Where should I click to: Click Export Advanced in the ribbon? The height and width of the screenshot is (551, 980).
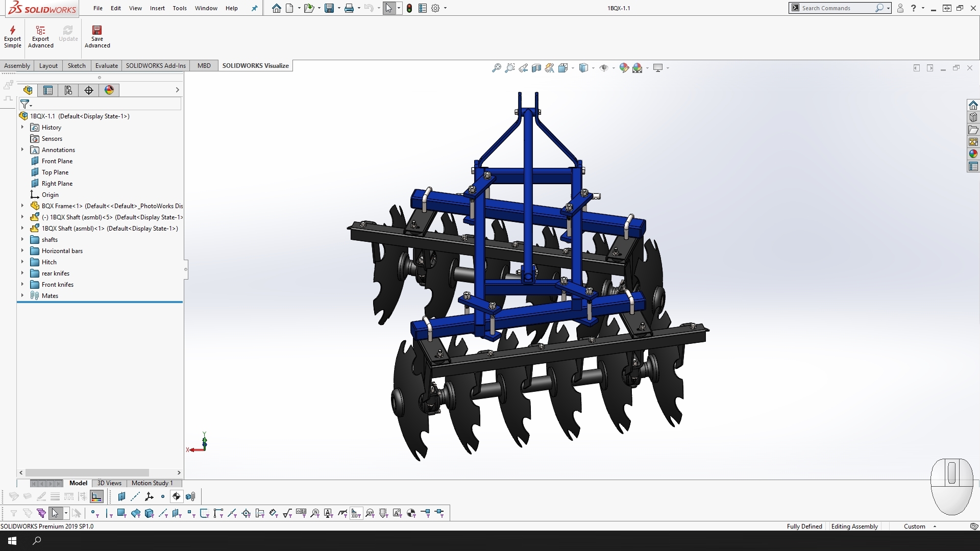click(40, 36)
